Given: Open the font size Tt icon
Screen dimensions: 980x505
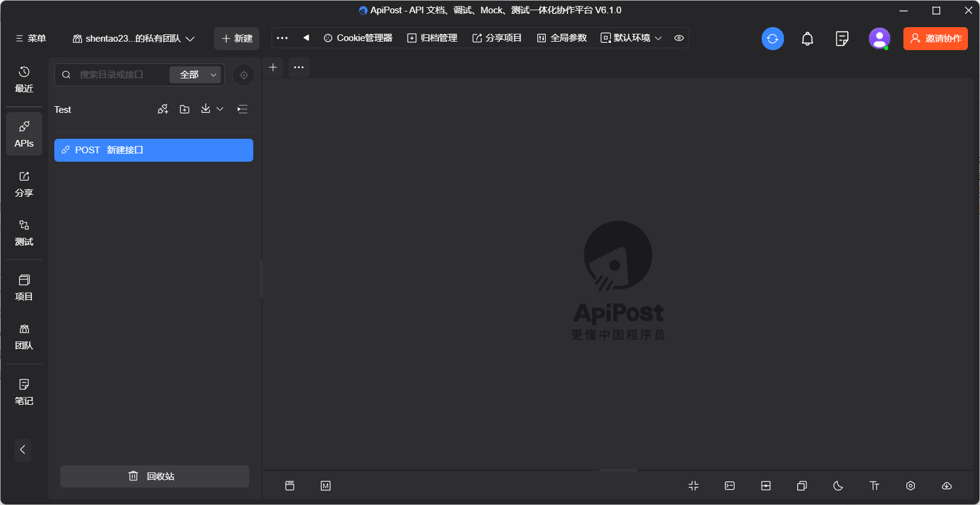Looking at the screenshot, I should tap(874, 486).
